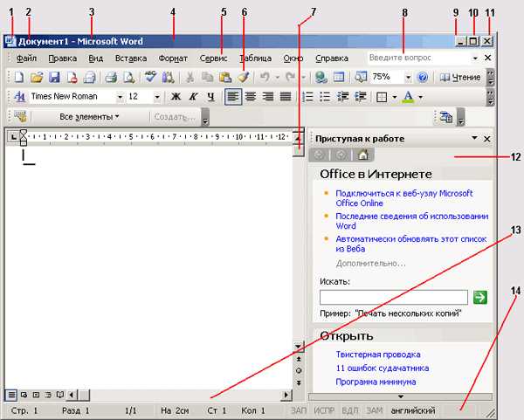Open the Сервис menu
This screenshot has width=524, height=420.
point(213,59)
